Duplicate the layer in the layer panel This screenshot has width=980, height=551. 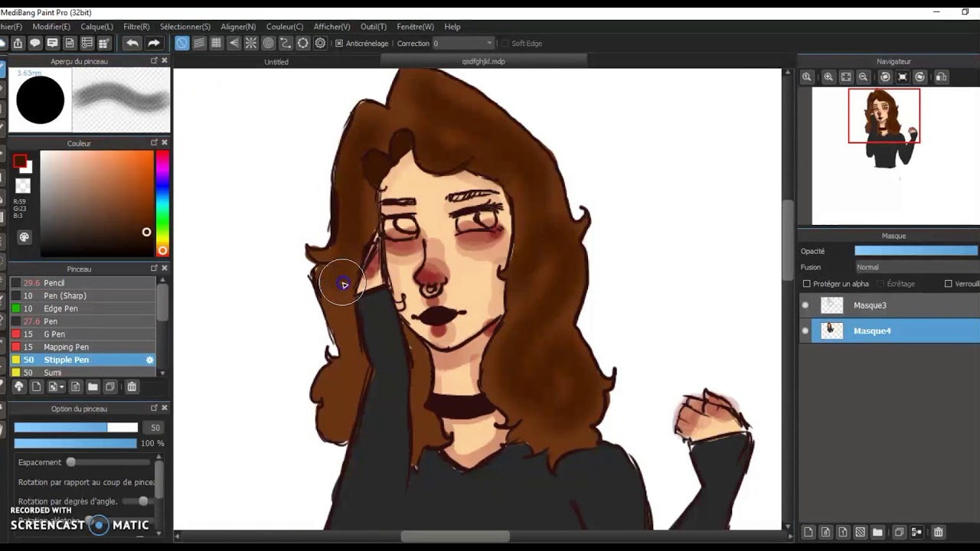[899, 532]
